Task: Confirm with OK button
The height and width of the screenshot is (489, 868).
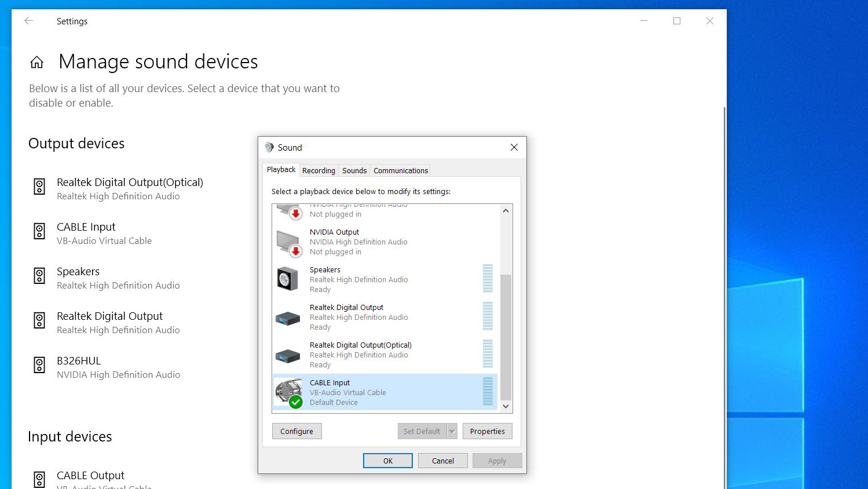Action: coord(388,461)
